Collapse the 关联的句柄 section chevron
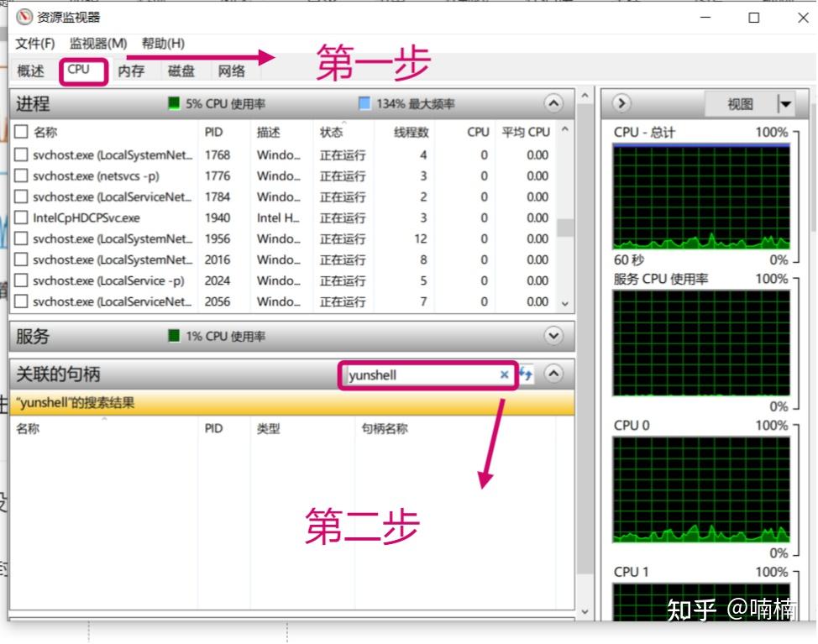Image resolution: width=818 pixels, height=644 pixels. pyautogui.click(x=553, y=374)
